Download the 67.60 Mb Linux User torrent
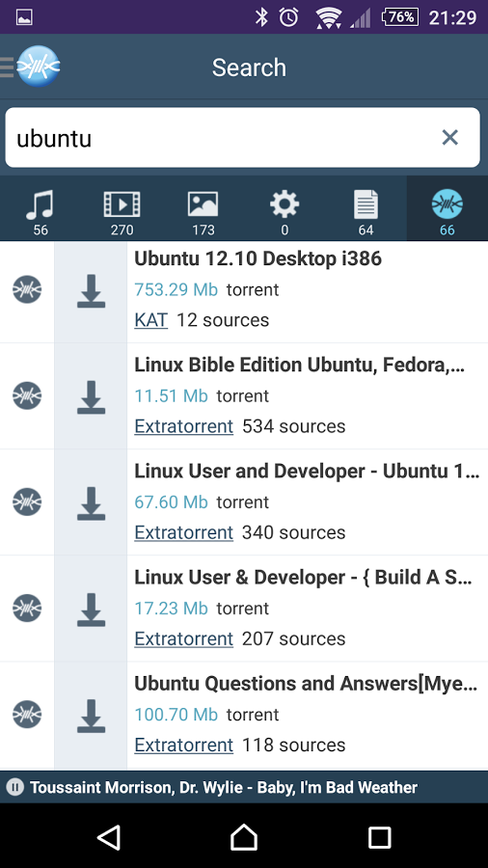The width and height of the screenshot is (488, 868). click(91, 503)
